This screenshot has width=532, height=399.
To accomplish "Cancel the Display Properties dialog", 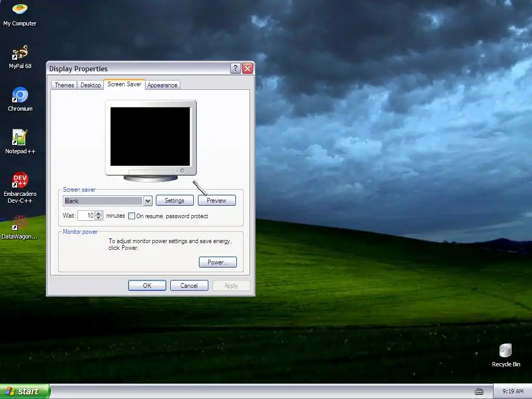I will (x=189, y=286).
